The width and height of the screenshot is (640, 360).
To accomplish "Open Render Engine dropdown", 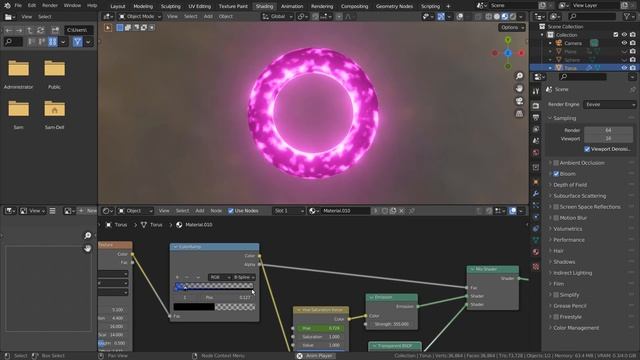I will [609, 104].
